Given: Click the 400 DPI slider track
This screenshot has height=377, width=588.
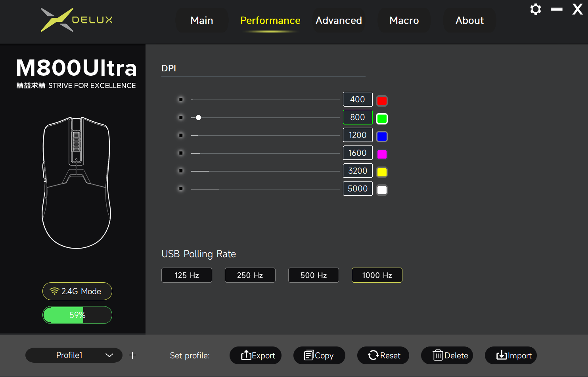Looking at the screenshot, I should tap(265, 100).
